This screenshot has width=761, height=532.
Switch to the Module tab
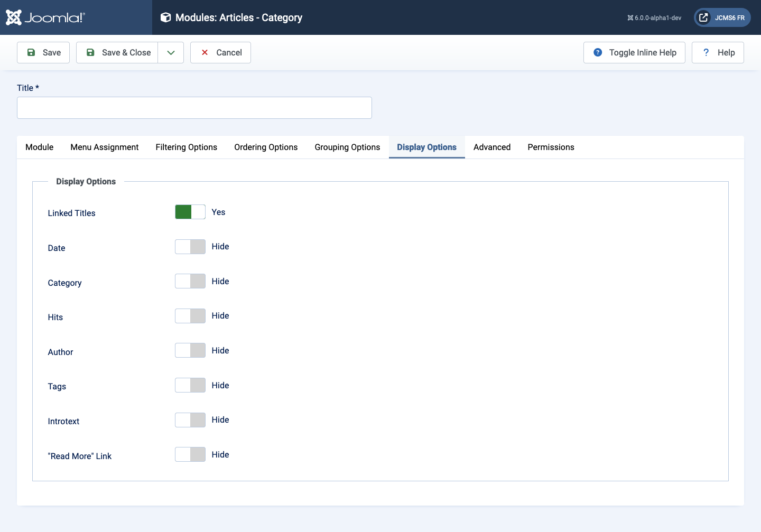[x=40, y=147]
